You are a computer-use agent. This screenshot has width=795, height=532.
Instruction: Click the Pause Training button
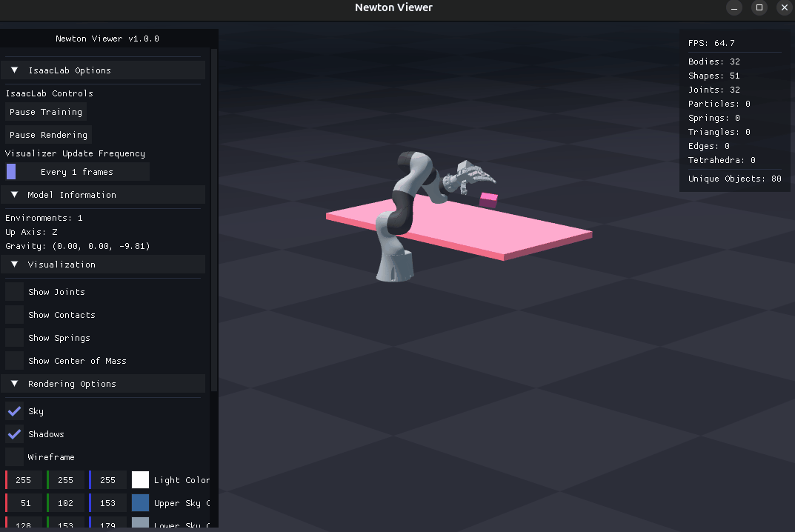(x=46, y=112)
